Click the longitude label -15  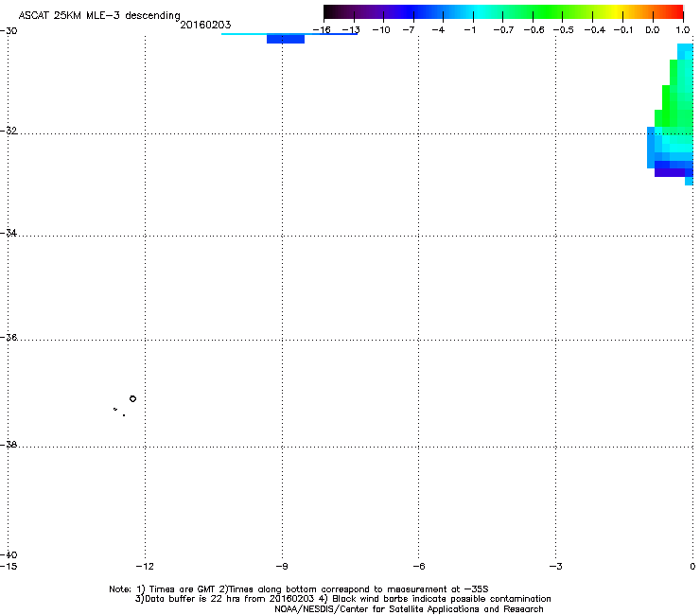point(9,567)
